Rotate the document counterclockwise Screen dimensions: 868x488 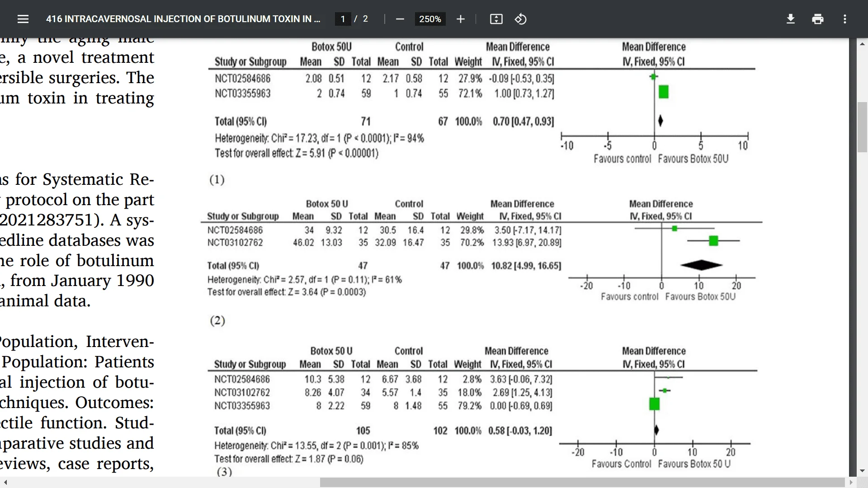click(x=520, y=19)
